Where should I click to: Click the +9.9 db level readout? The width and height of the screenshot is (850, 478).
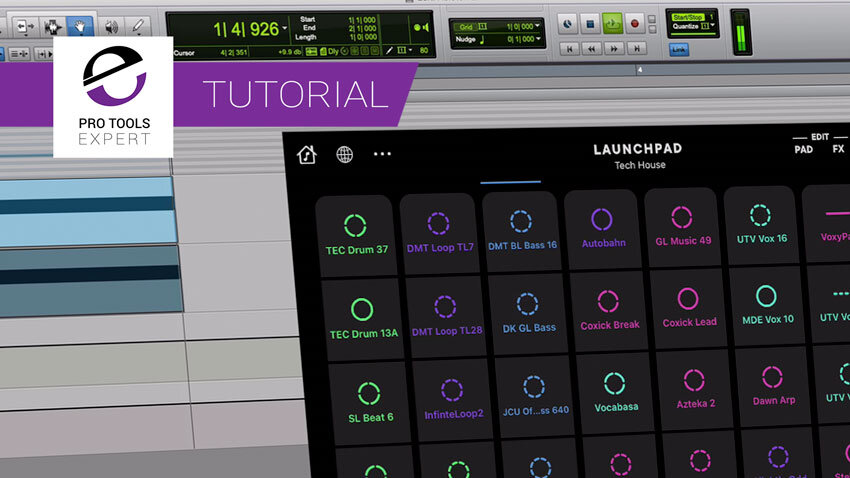coord(289,52)
